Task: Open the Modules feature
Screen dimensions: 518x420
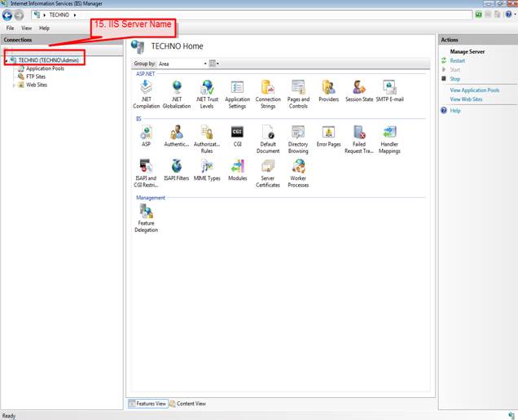Action: [238, 170]
